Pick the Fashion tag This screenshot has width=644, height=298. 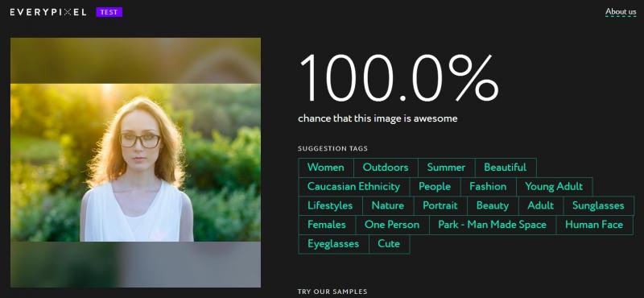click(x=488, y=187)
